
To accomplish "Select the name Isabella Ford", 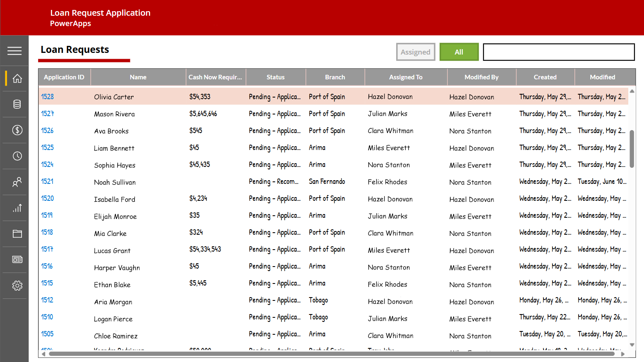I will click(115, 199).
